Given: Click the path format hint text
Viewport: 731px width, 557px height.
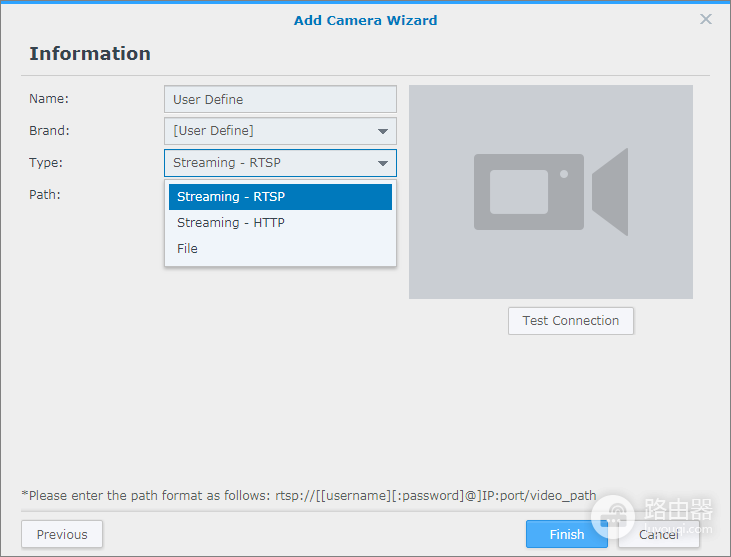Looking at the screenshot, I should point(309,495).
